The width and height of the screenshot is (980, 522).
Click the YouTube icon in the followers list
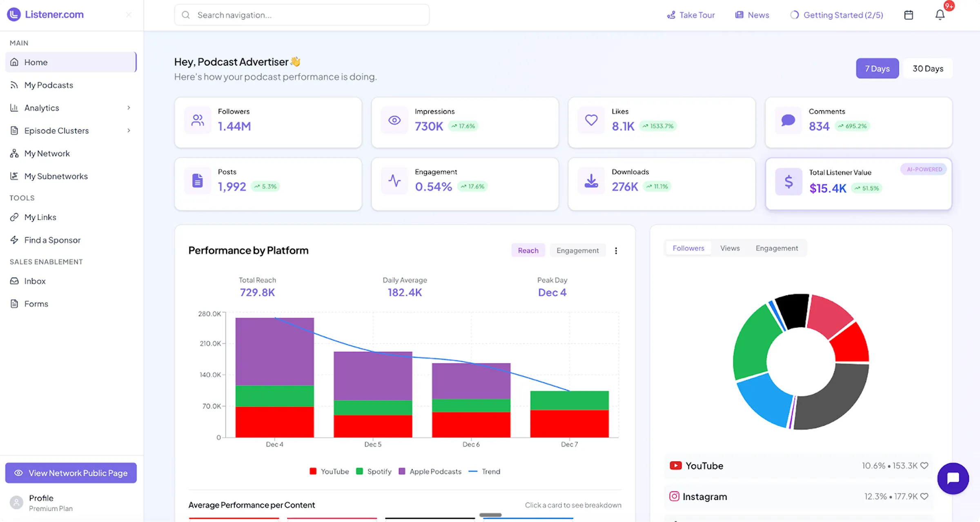tap(676, 465)
